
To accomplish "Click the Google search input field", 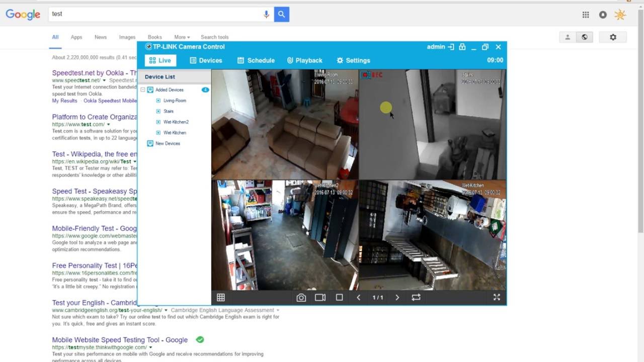I will [x=155, y=14].
